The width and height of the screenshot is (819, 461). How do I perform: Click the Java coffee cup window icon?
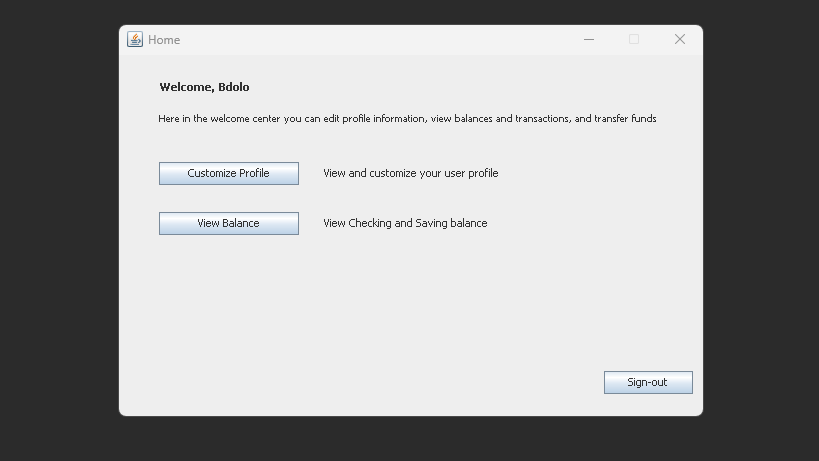135,40
